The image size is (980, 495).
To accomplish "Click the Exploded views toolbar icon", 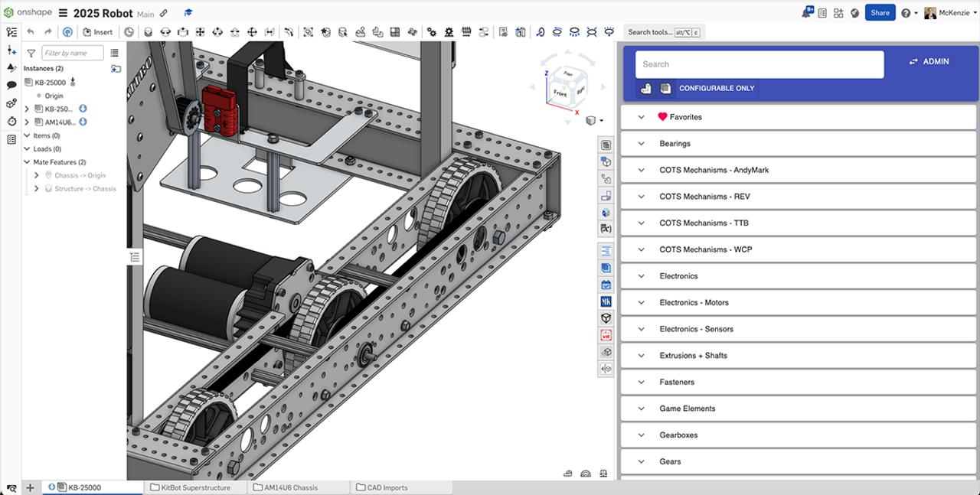I will coord(521,31).
